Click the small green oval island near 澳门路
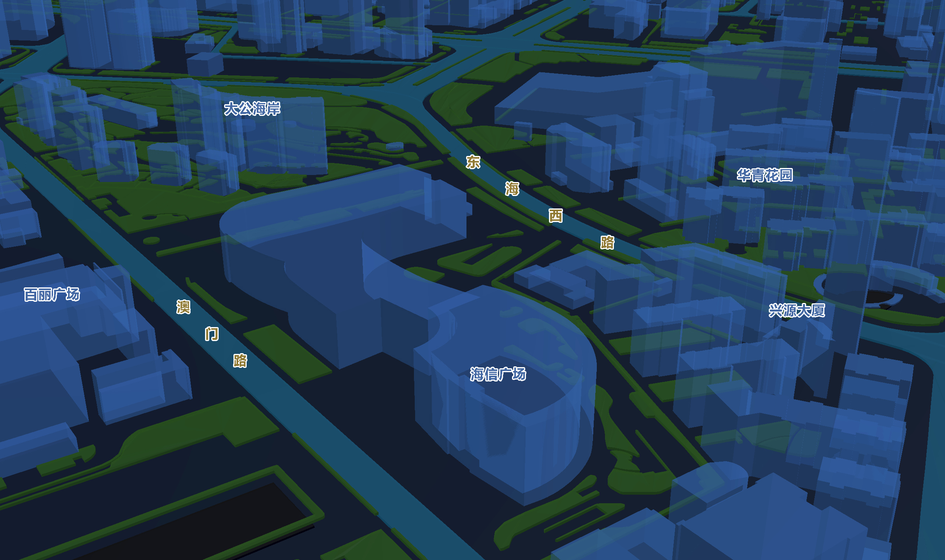945x560 pixels. [x=151, y=241]
